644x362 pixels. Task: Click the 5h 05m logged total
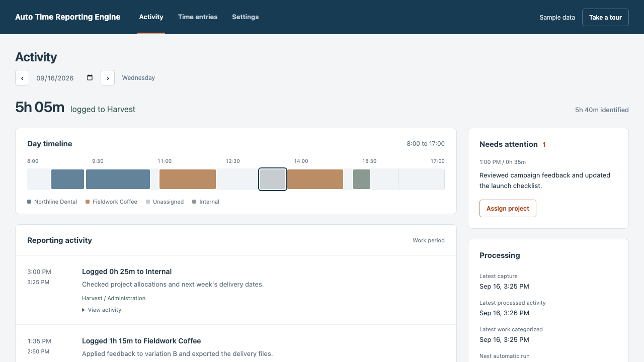(x=40, y=107)
